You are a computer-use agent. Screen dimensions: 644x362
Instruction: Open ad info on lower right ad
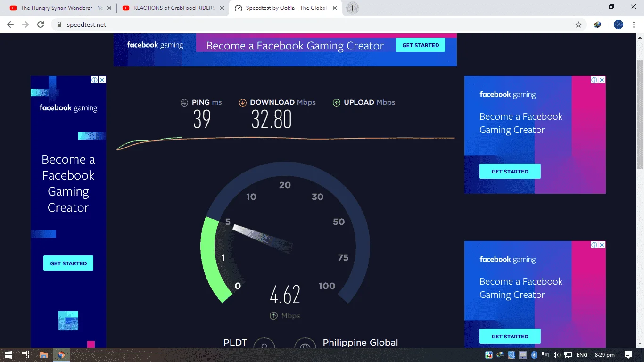[594, 245]
